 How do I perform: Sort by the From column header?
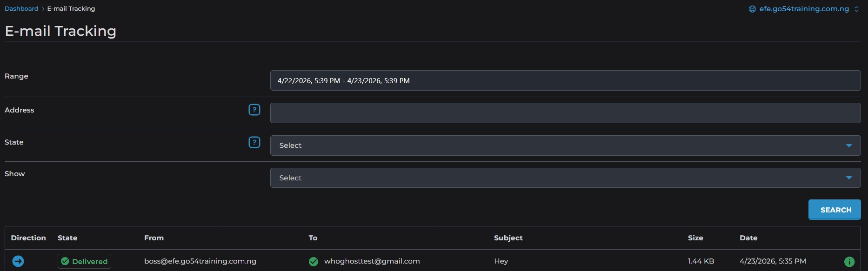(x=154, y=238)
